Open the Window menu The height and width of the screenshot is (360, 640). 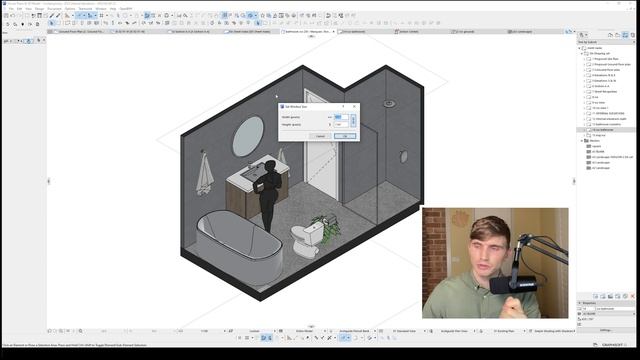[101, 9]
